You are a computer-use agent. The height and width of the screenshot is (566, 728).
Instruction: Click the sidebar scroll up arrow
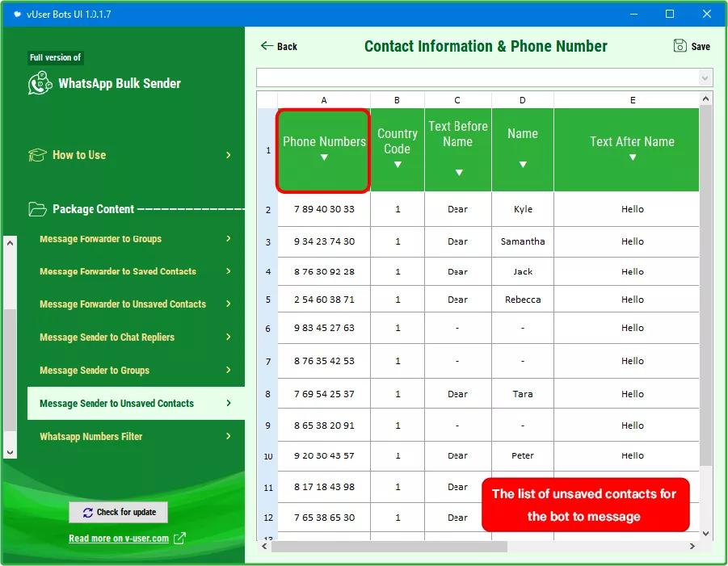point(10,243)
